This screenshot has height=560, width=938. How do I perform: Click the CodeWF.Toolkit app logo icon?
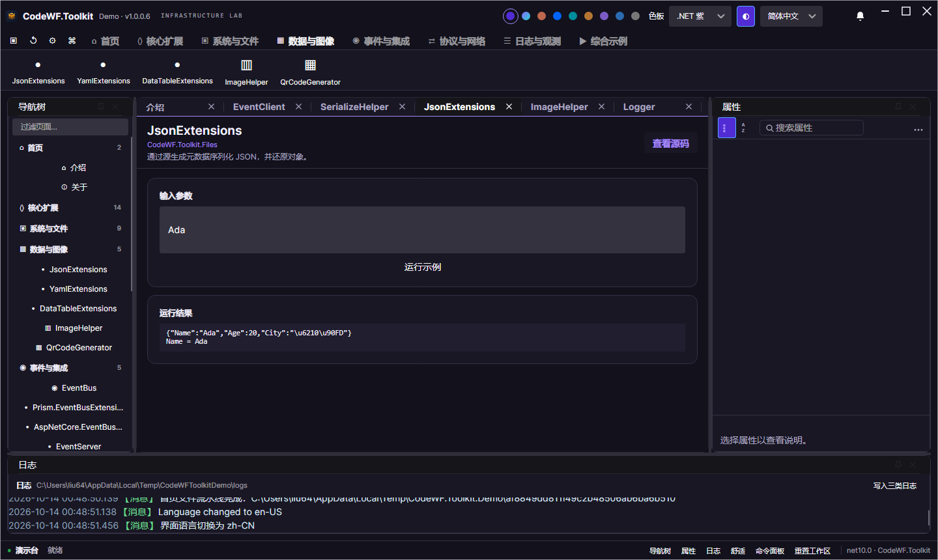point(12,16)
